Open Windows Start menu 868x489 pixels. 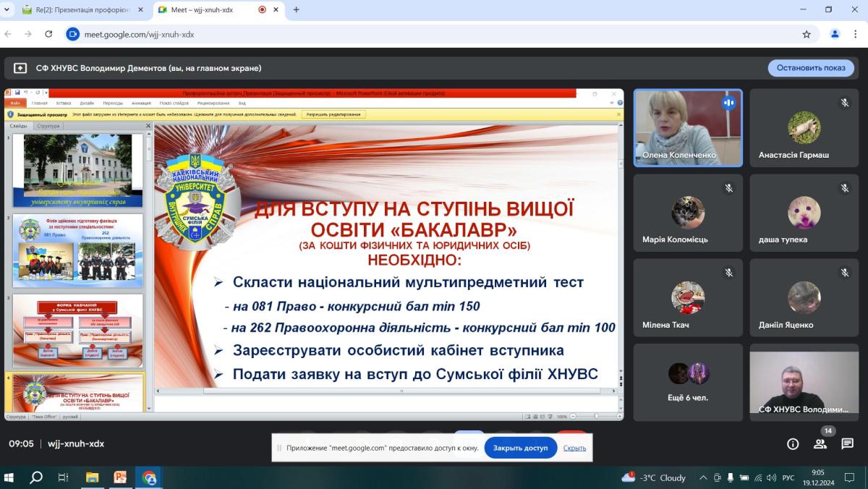[10, 477]
